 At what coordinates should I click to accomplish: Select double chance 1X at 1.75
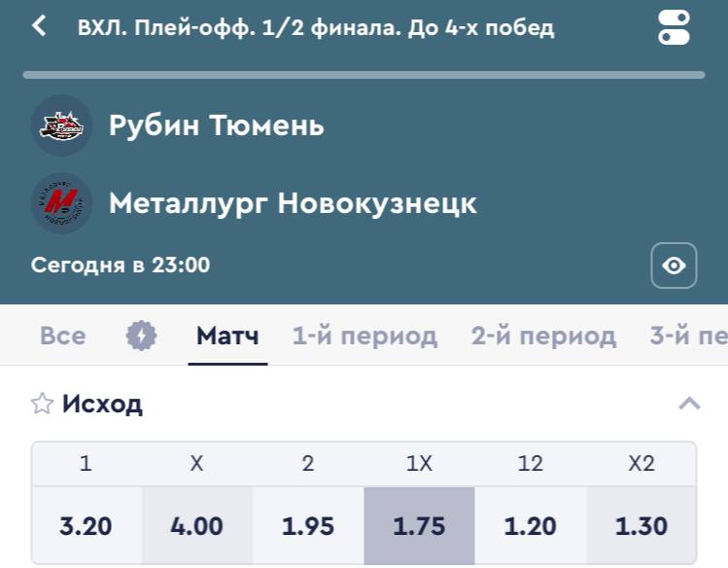[419, 526]
